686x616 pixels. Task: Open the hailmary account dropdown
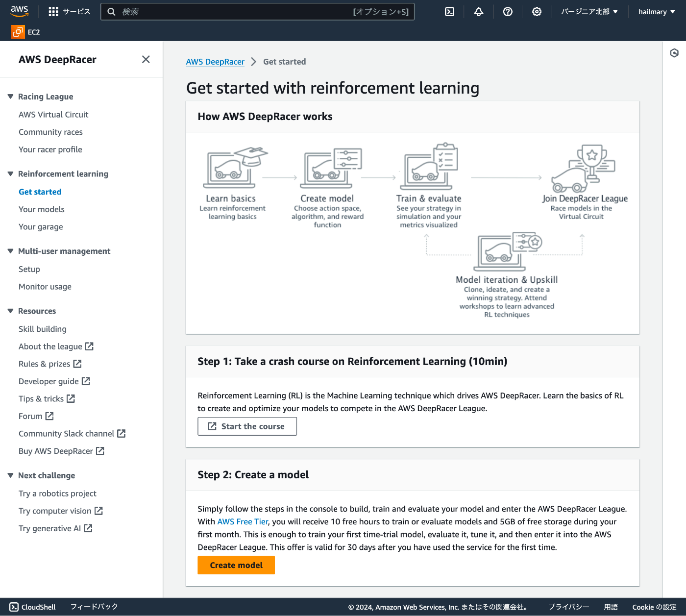click(657, 12)
